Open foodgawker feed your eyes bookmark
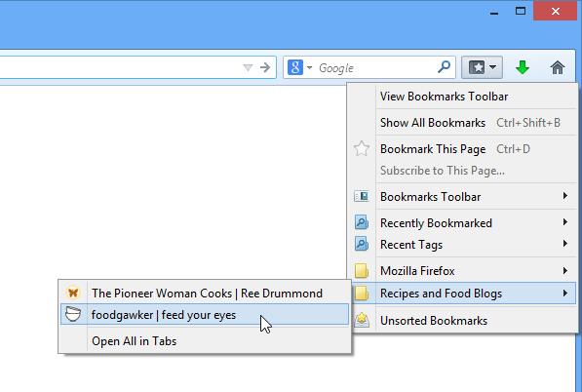 (205, 314)
